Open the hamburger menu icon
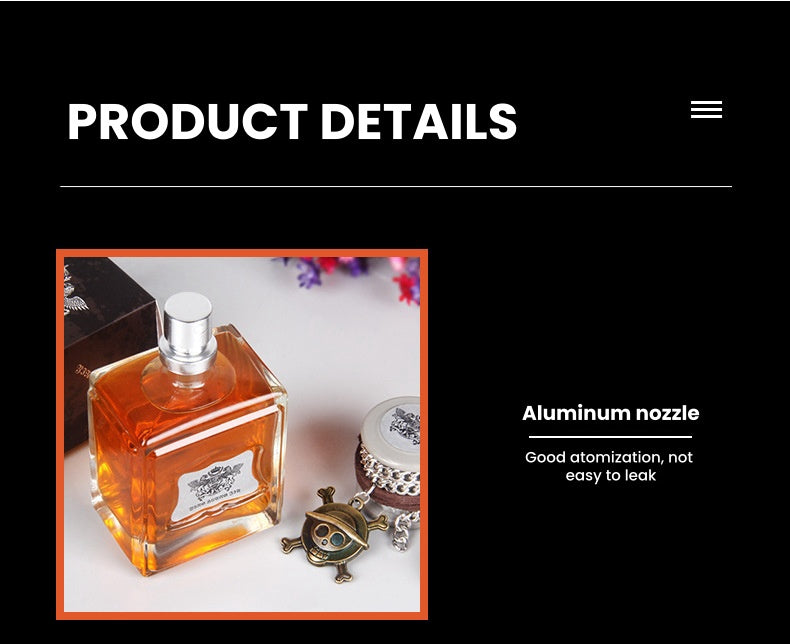Screen dimensions: 790x644 (x=706, y=109)
